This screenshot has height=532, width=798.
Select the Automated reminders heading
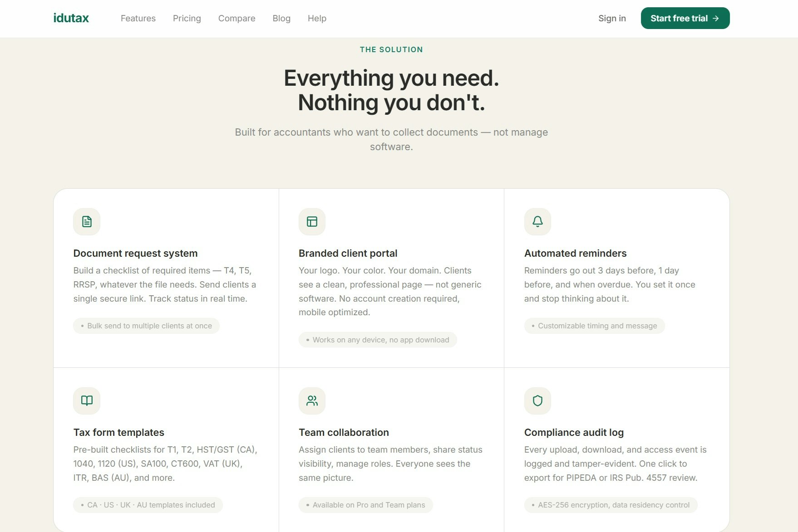tap(575, 253)
